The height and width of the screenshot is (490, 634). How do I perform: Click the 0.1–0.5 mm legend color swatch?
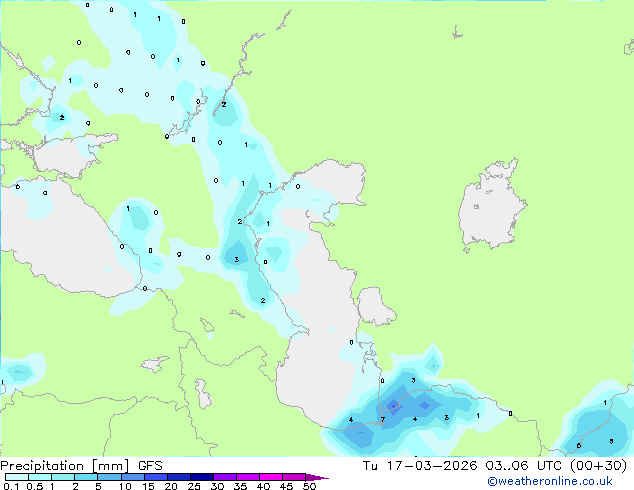(x=17, y=477)
